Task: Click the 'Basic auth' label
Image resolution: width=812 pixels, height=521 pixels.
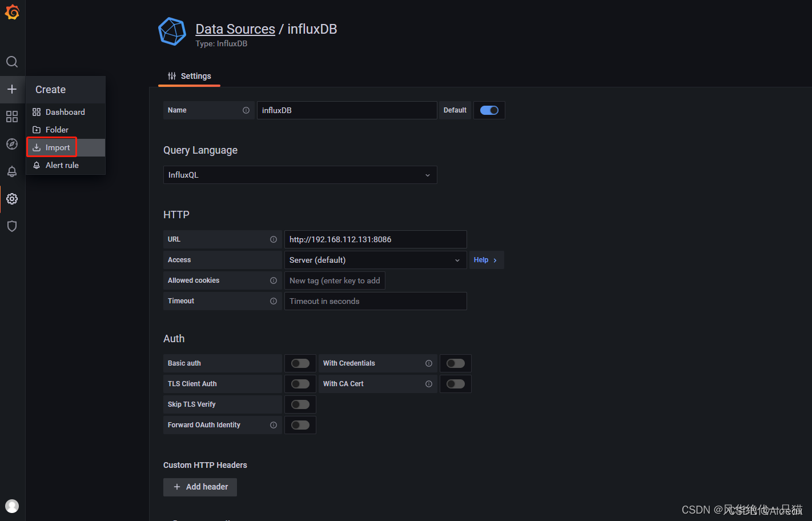Action: click(184, 363)
